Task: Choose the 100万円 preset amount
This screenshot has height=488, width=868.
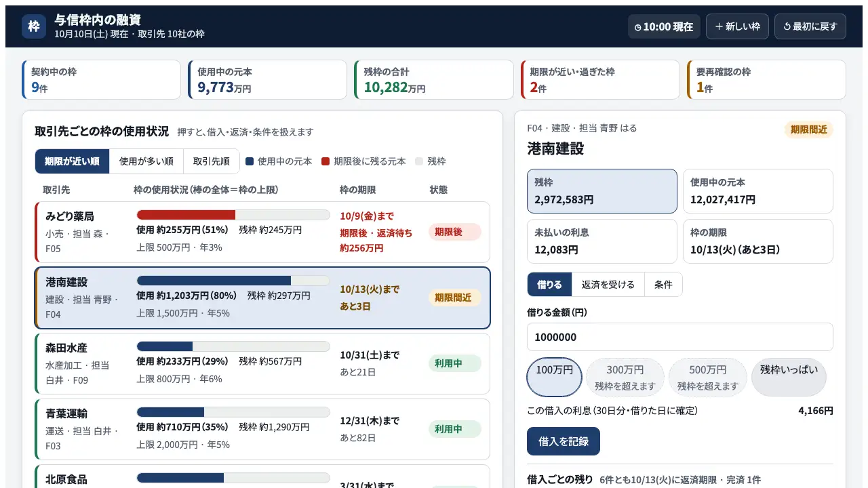Action: (x=555, y=378)
